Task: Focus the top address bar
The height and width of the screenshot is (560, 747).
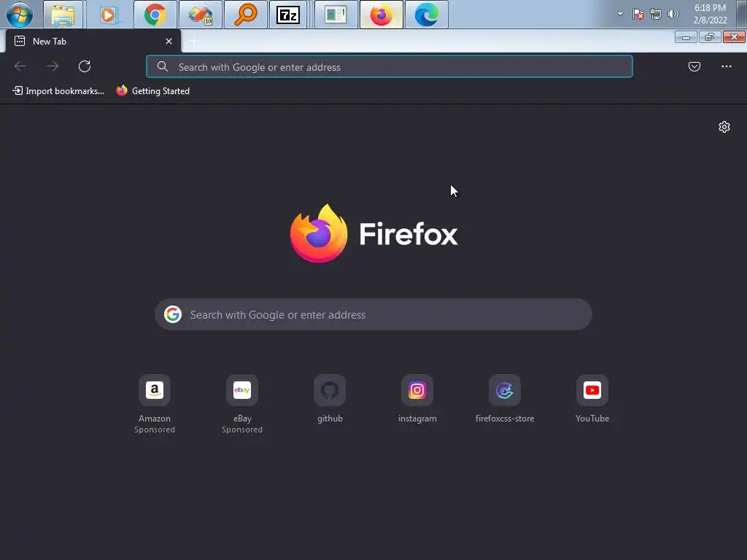Action: [x=390, y=66]
